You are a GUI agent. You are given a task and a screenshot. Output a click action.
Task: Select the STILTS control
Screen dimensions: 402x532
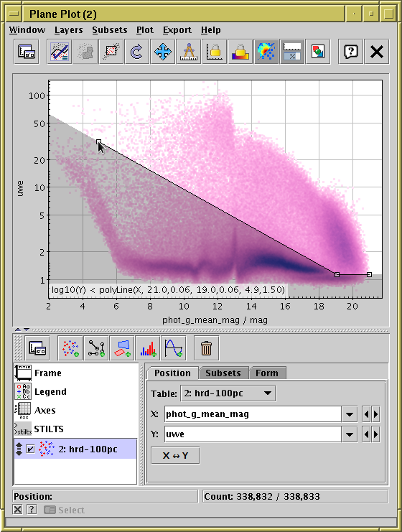coord(75,429)
